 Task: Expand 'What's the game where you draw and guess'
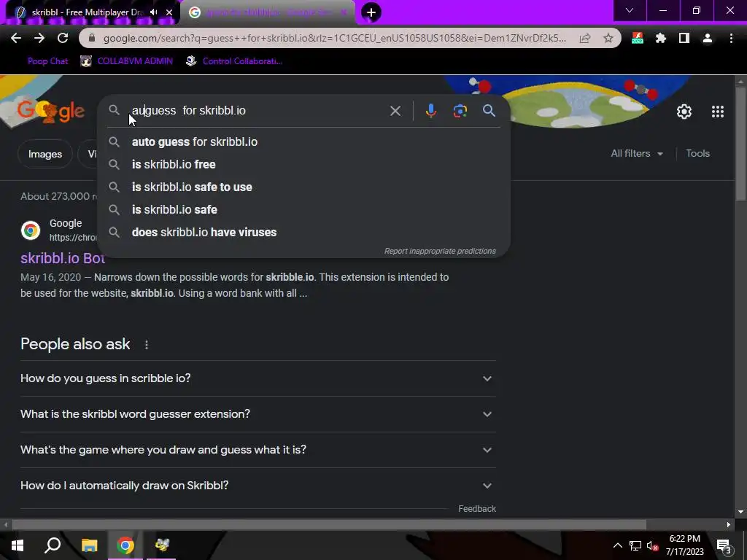click(258, 449)
